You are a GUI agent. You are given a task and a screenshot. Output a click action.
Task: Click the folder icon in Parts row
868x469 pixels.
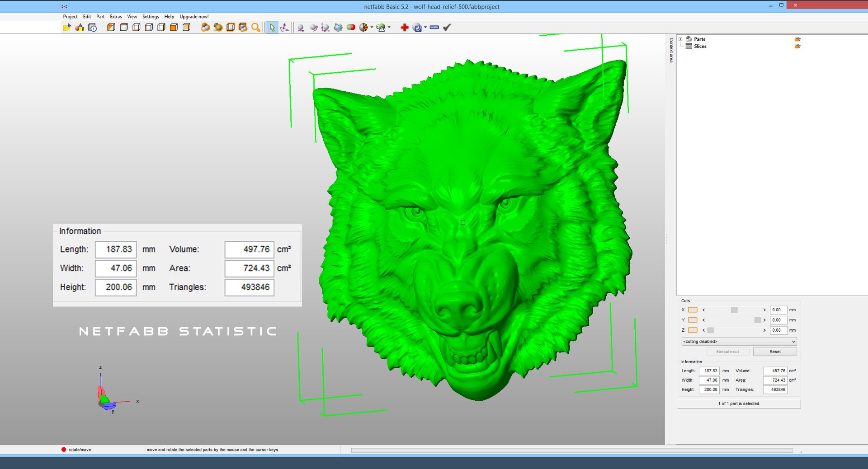(797, 39)
